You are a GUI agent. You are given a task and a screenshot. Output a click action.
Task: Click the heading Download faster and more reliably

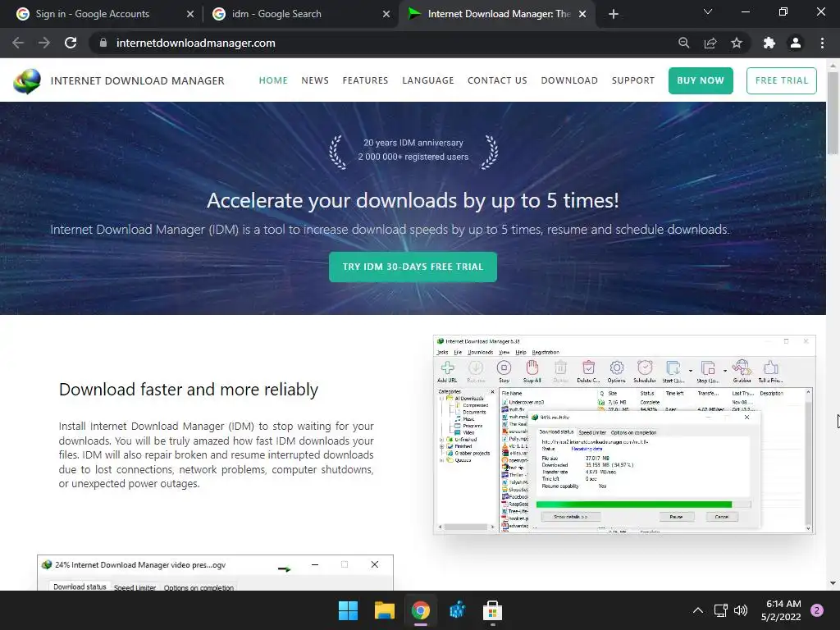pyautogui.click(x=189, y=390)
